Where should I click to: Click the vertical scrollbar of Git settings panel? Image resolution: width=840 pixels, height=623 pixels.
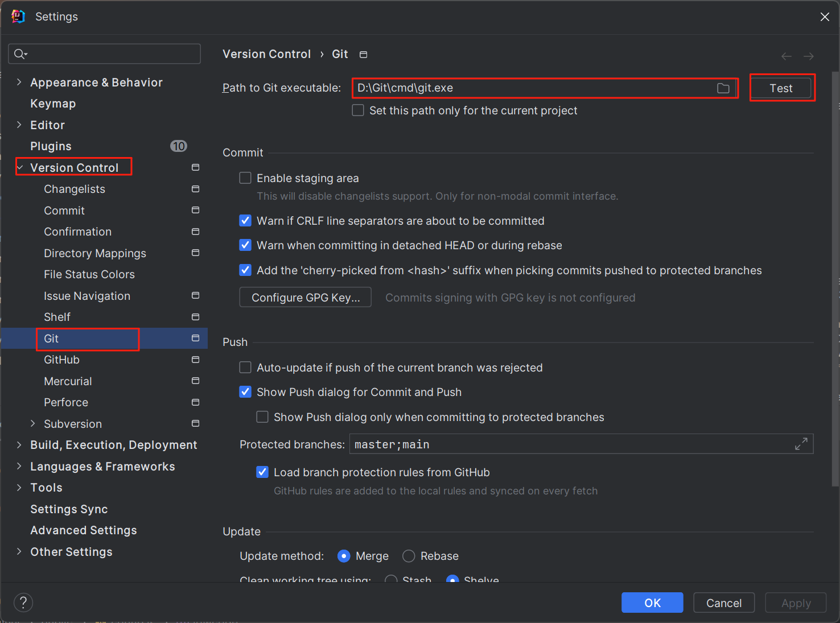tap(835, 279)
